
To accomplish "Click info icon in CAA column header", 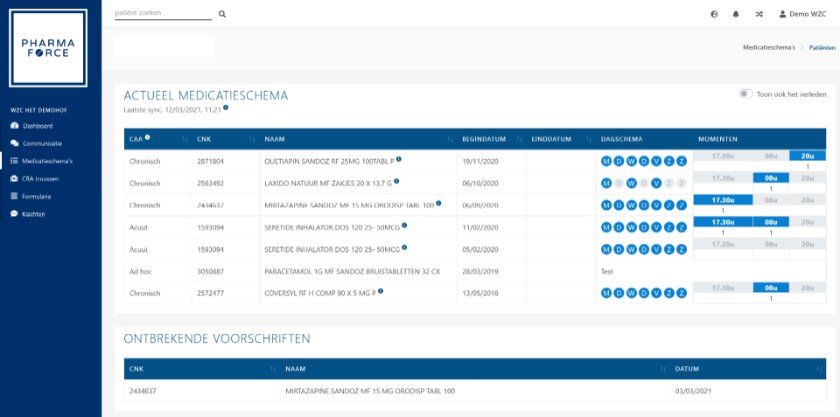I will [147, 137].
